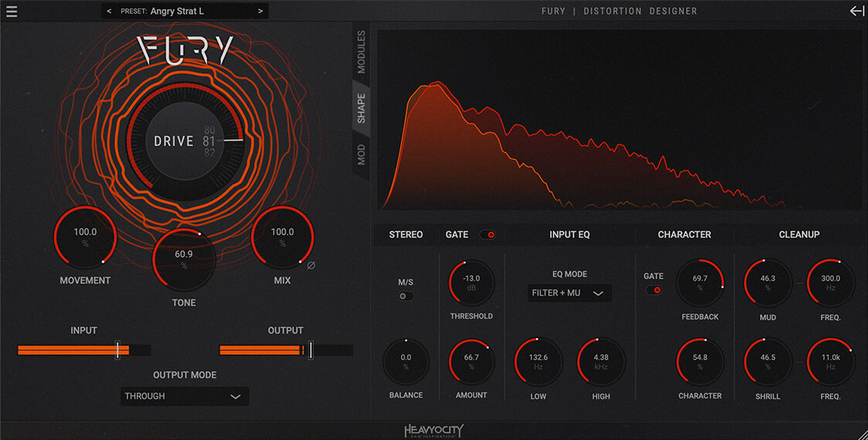Switch to the Mod tab
Image resolution: width=868 pixels, height=440 pixels.
361,155
